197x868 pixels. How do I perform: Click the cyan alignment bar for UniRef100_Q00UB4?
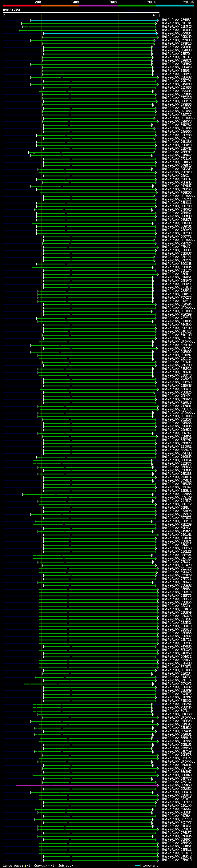[101, 33]
